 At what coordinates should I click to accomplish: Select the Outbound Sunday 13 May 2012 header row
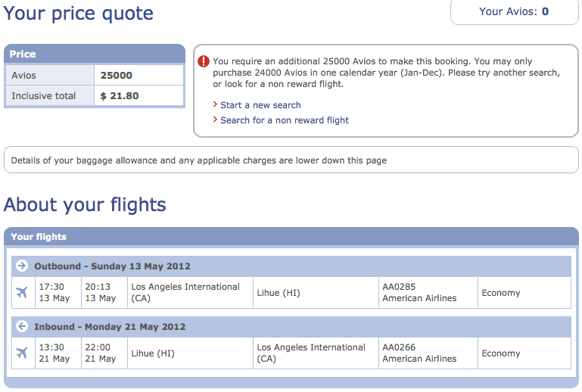click(291, 266)
